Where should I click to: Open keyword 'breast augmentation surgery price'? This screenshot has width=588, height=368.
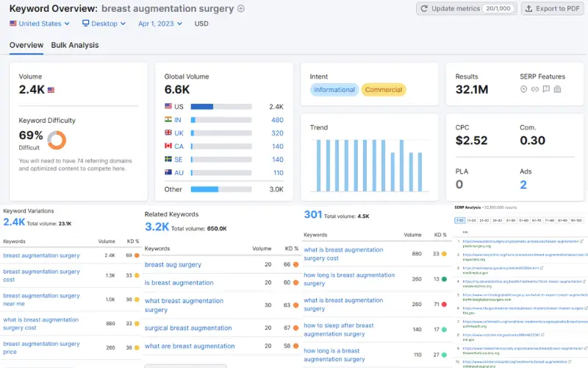(41, 347)
